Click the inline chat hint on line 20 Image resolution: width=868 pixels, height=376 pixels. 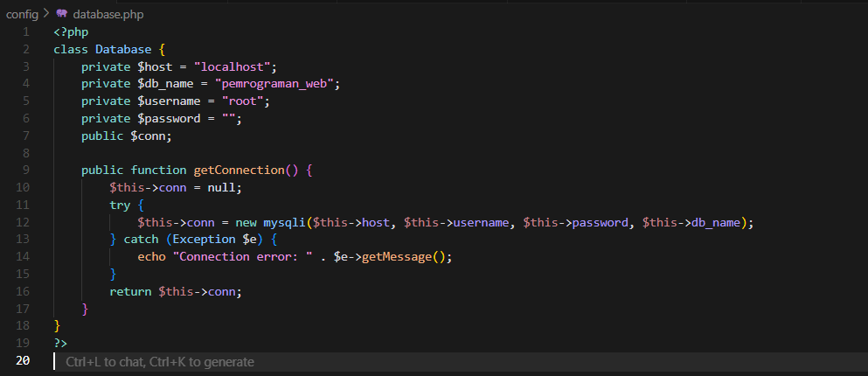159,361
